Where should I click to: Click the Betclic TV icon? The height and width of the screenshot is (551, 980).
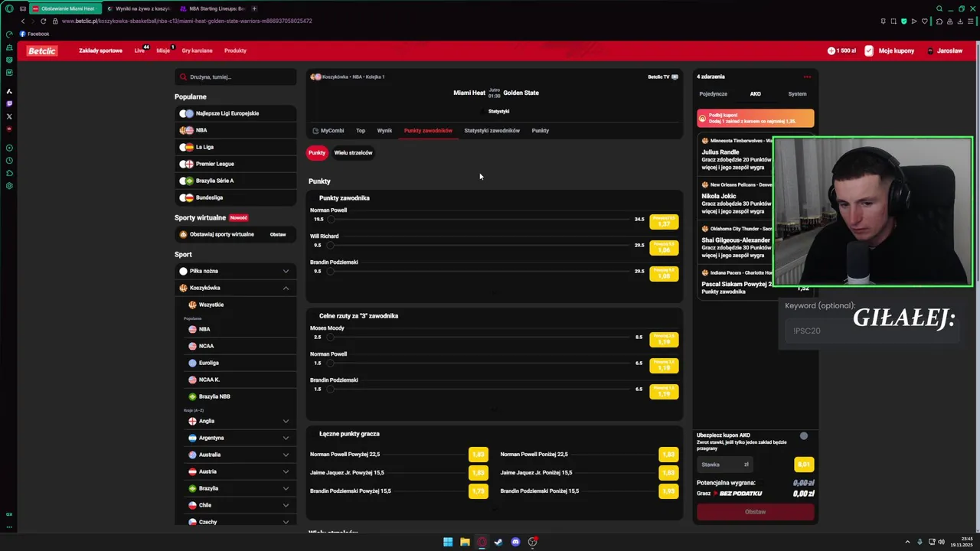click(x=675, y=77)
